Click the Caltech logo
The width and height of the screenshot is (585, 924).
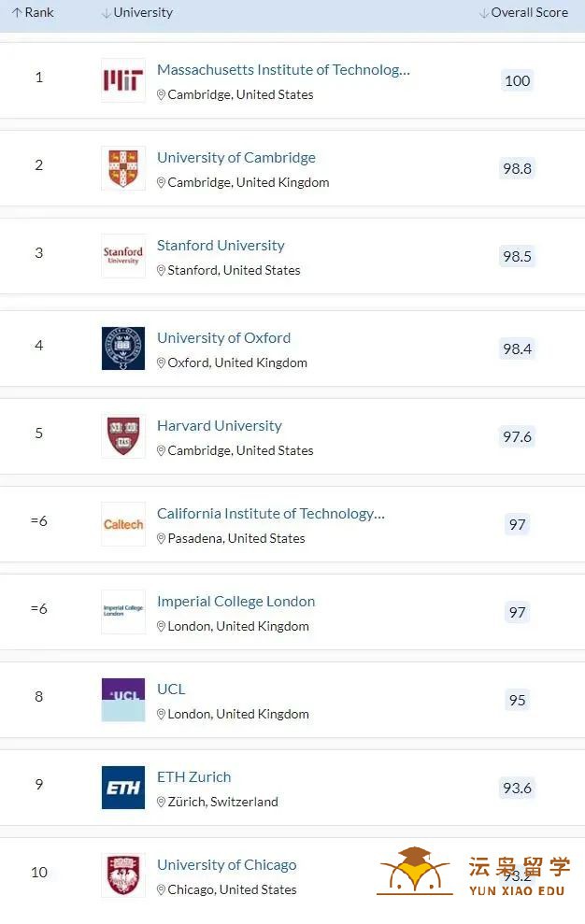point(123,524)
